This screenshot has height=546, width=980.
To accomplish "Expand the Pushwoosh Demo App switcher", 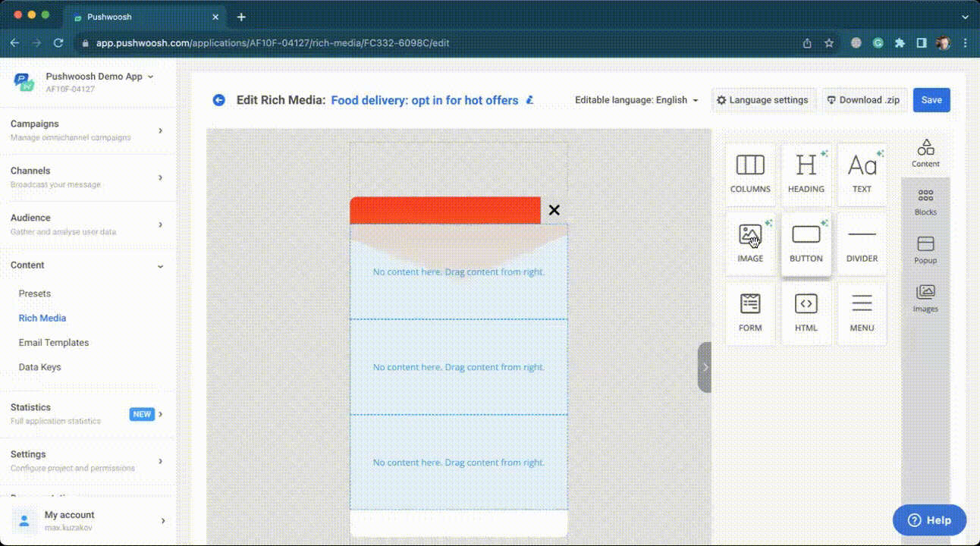I will point(99,77).
